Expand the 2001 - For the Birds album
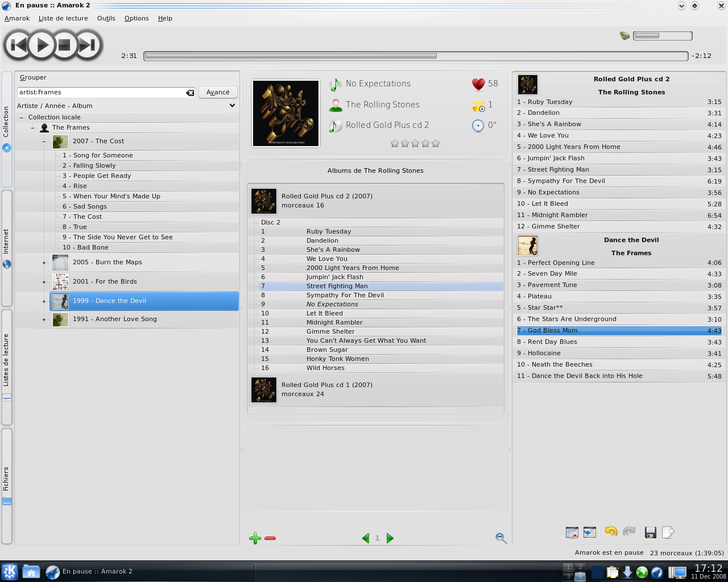 [44, 282]
